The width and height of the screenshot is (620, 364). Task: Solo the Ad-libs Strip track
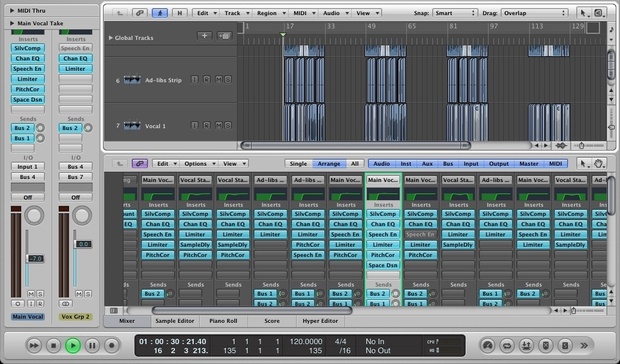(228, 79)
